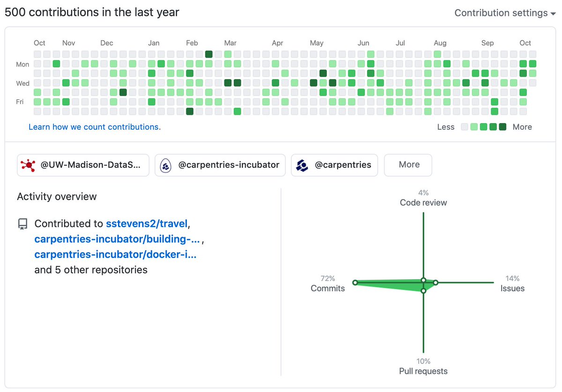This screenshot has width=562, height=392.
Task: Click the 'Mar' month label
Action: coord(230,43)
